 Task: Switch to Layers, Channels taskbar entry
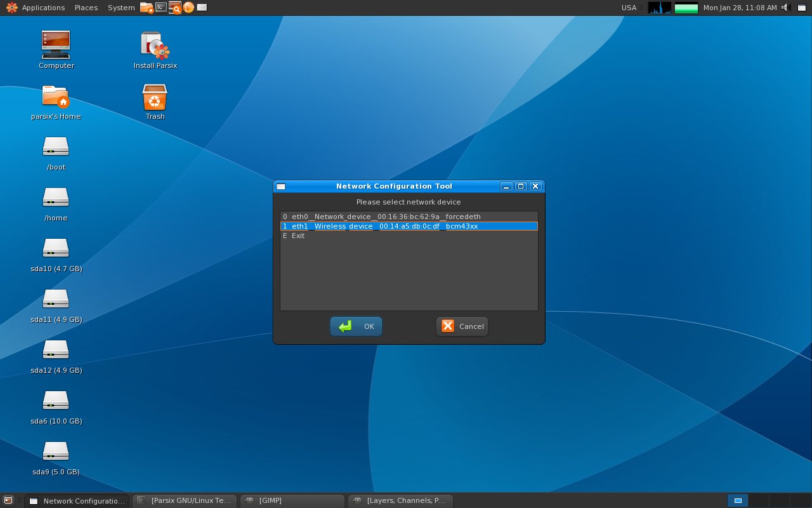click(x=400, y=500)
